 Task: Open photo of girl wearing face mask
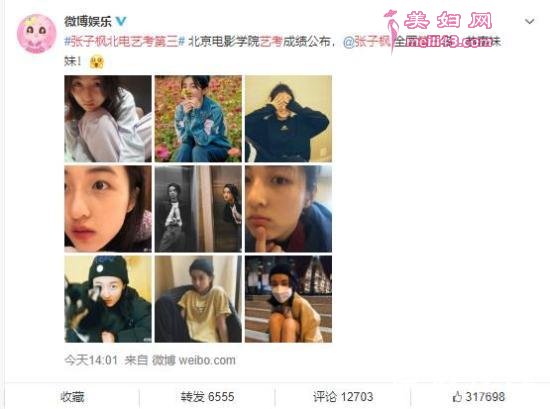(x=288, y=299)
